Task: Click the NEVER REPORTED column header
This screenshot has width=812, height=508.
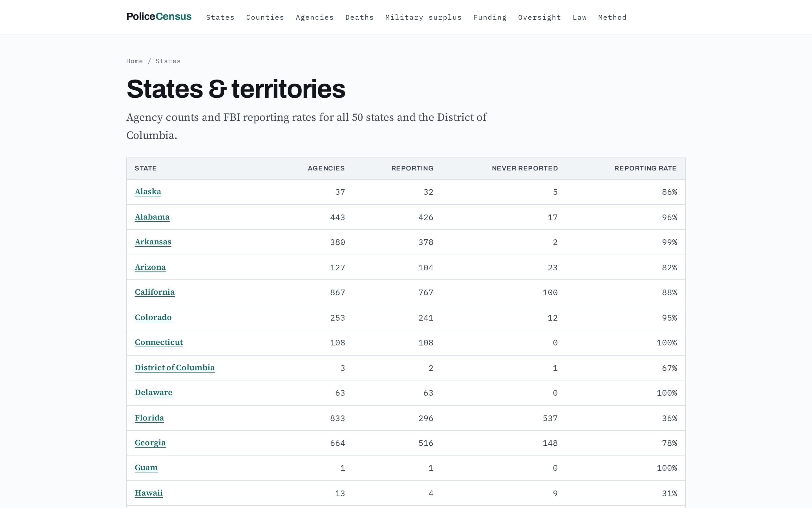Action: [x=525, y=168]
